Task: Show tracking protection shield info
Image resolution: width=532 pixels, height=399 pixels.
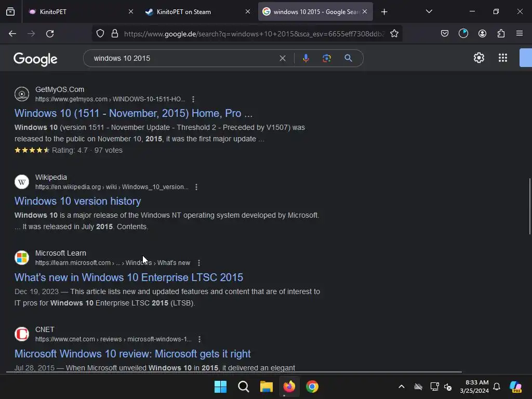Action: [100, 34]
